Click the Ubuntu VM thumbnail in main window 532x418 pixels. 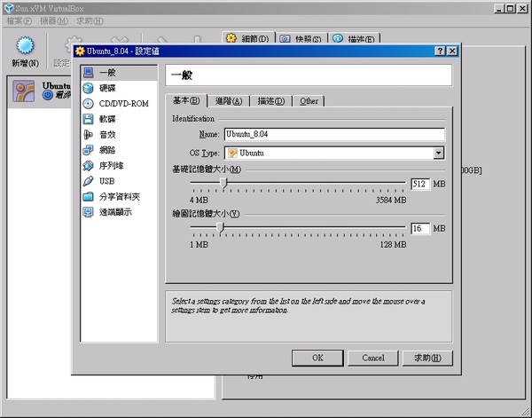23,91
